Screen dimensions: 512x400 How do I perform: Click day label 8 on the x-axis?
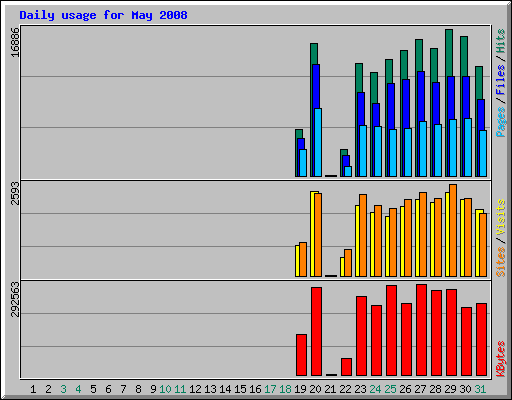coord(138,389)
